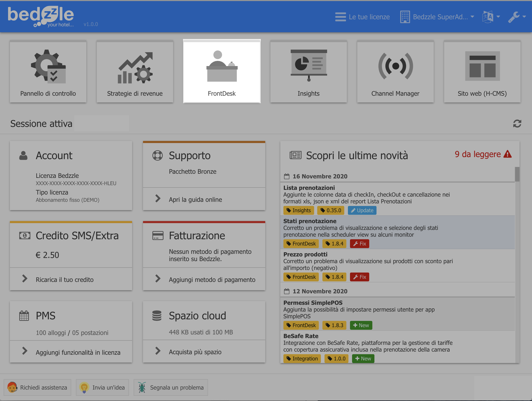Click the 1.0.0 version tag

coord(336,359)
